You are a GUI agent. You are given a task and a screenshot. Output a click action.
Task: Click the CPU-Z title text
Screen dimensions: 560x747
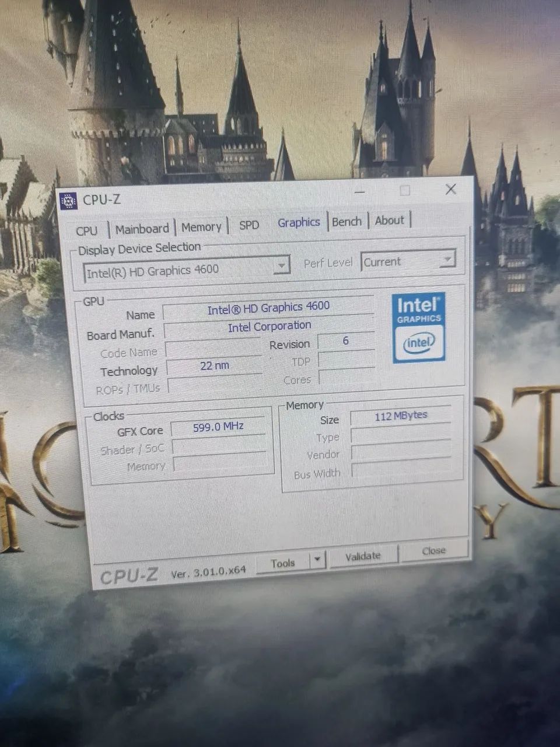(x=101, y=199)
